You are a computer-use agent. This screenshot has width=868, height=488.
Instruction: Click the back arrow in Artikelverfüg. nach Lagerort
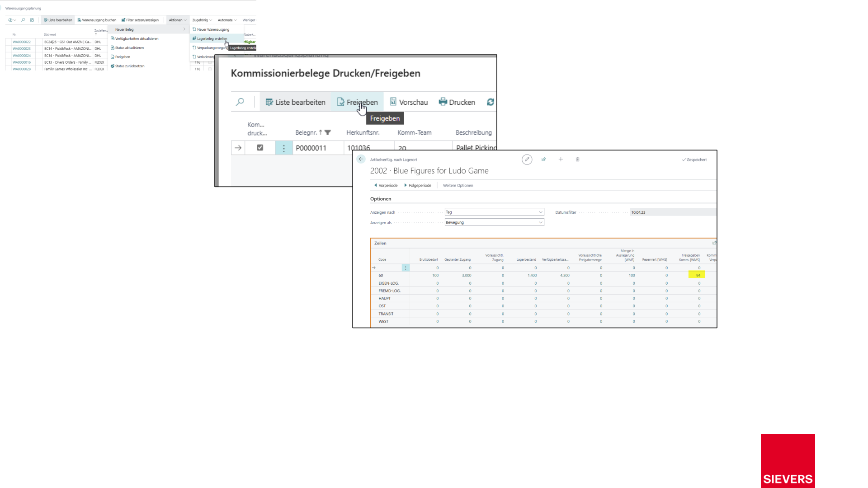pyautogui.click(x=361, y=159)
